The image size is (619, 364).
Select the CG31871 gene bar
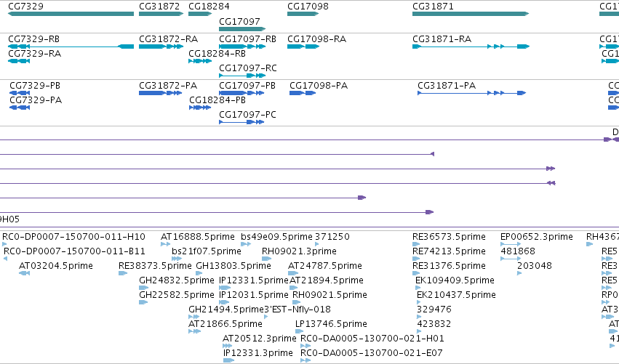click(x=471, y=14)
